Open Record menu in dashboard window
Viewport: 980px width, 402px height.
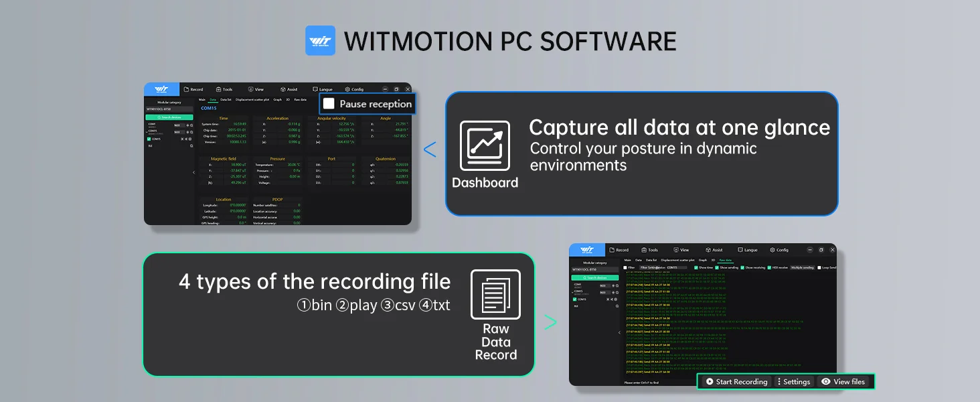click(192, 89)
